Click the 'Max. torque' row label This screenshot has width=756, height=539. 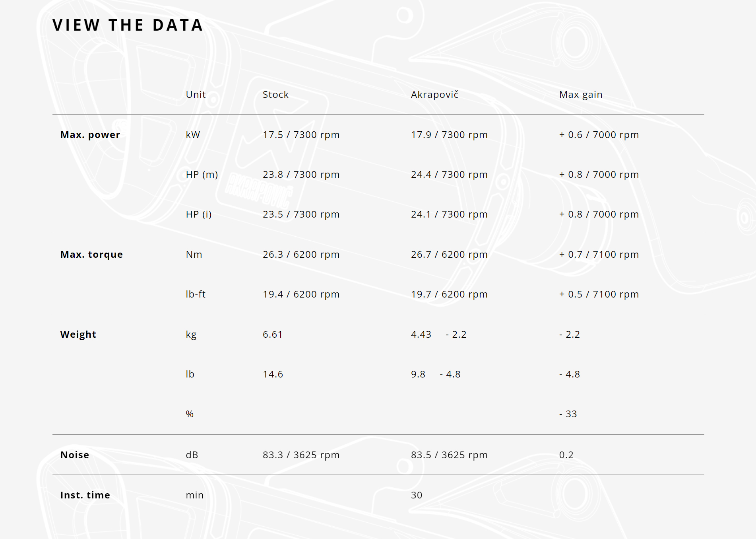[91, 255]
